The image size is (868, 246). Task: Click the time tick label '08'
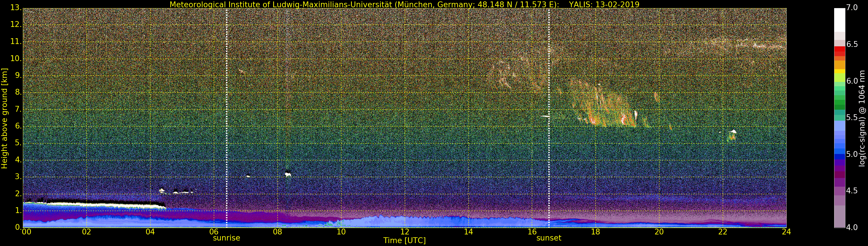(x=277, y=232)
